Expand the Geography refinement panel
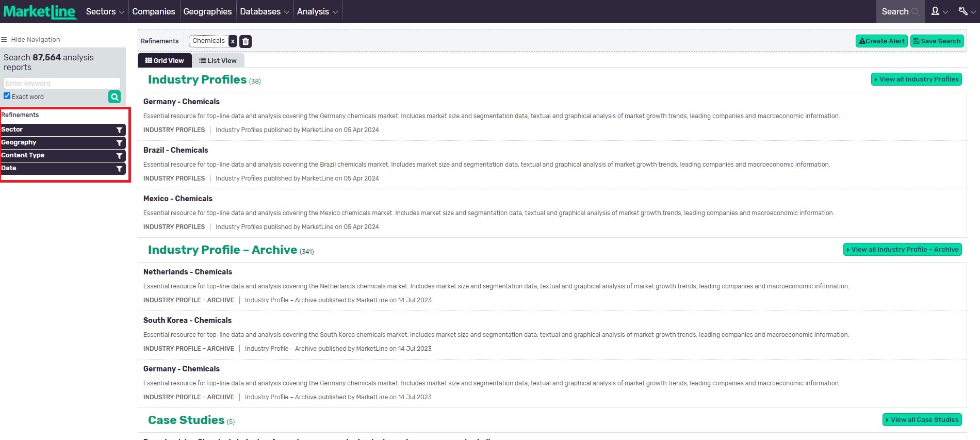 click(57, 142)
